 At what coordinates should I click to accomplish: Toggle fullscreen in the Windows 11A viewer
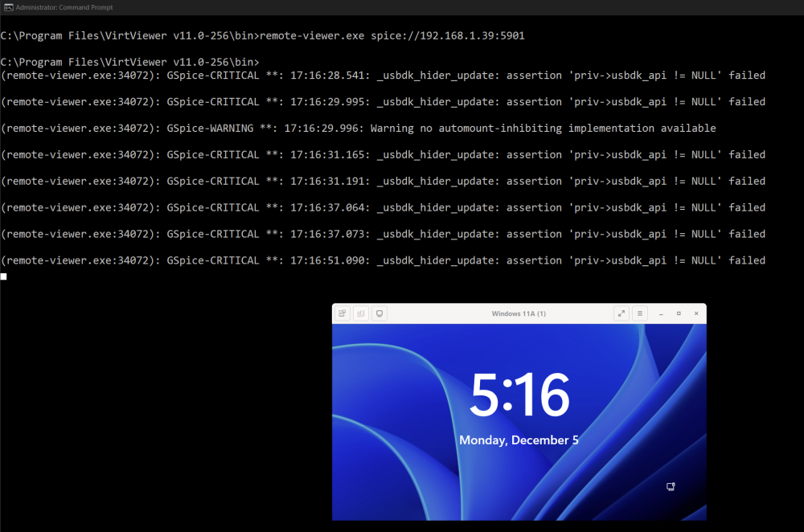621,313
